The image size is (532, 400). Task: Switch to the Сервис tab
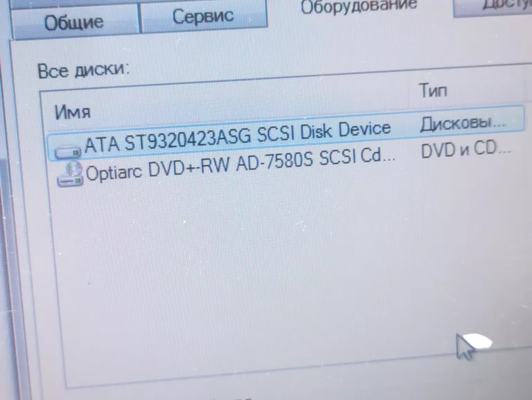tap(204, 17)
